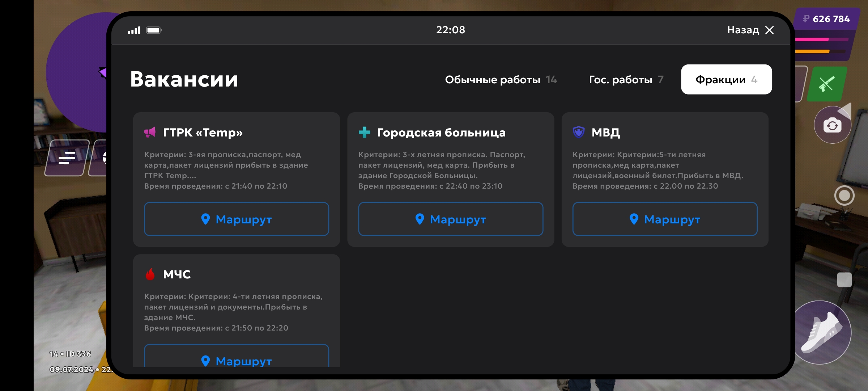Click the camera switch icon
Viewport: 868px width, 391px height.
pos(832,125)
